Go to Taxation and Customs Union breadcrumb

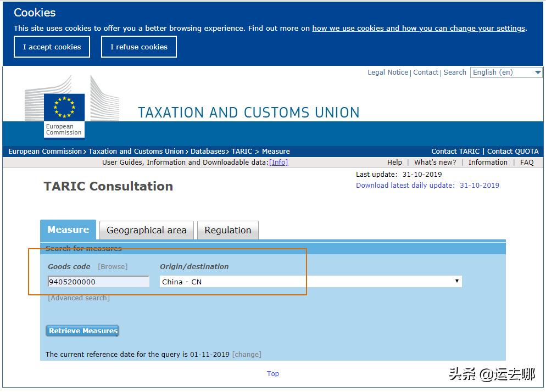[136, 151]
